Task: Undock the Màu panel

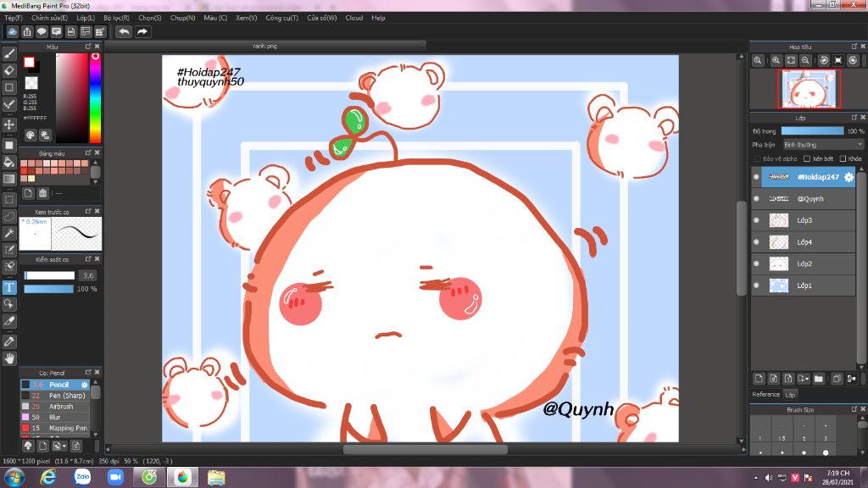Action: 88,47
